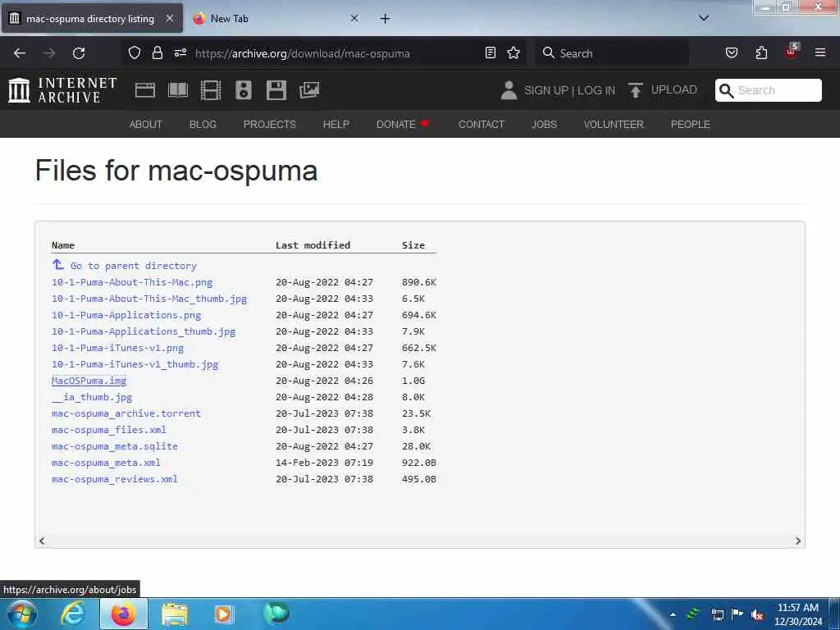Open the media player taskbar icon
840x630 pixels.
(x=223, y=614)
